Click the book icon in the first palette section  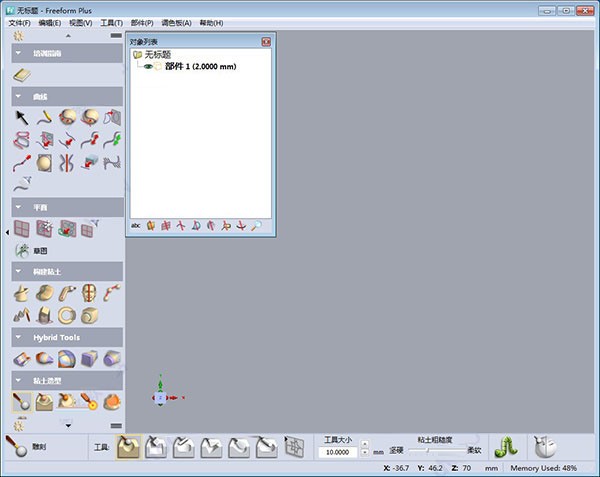(x=22, y=75)
